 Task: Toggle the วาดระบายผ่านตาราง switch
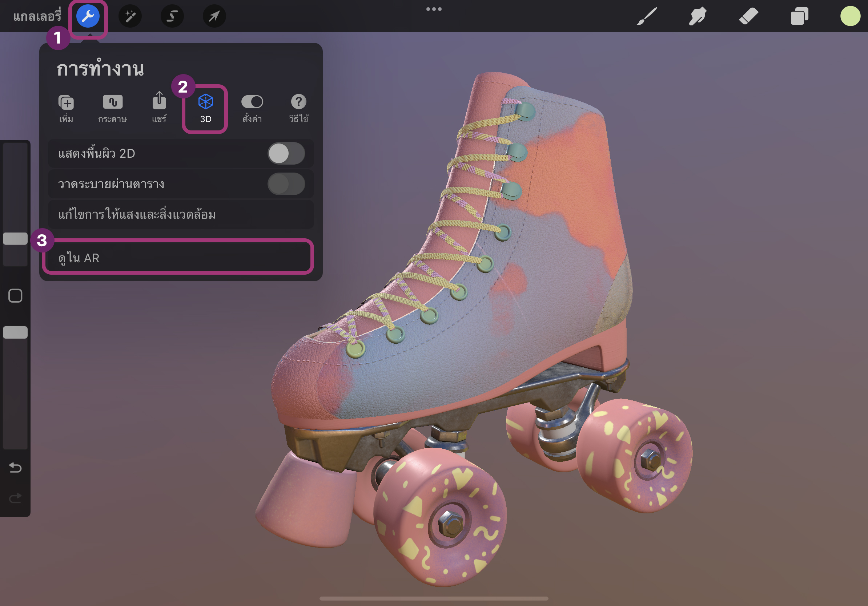click(286, 184)
